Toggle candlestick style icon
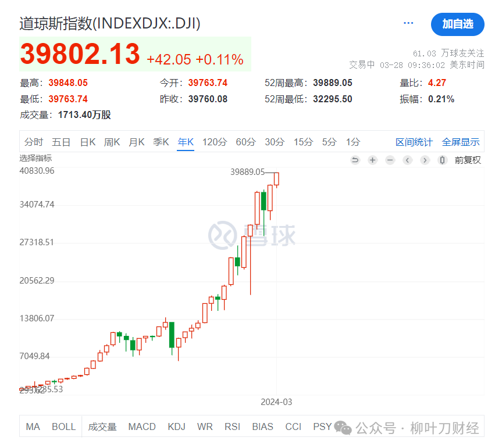Viewport: 495px width, 448px height. point(442,160)
